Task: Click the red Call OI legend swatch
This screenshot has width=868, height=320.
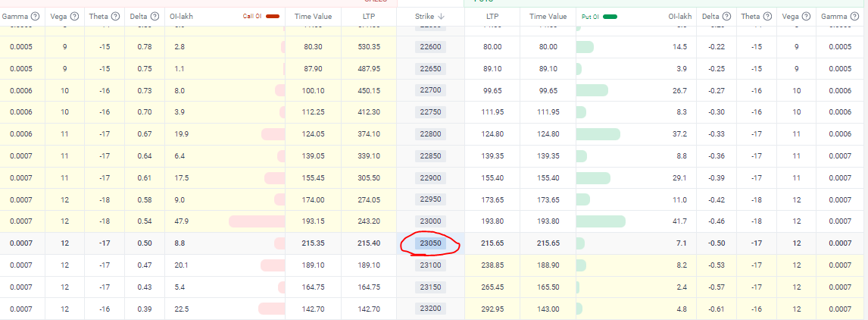Action: 273,17
